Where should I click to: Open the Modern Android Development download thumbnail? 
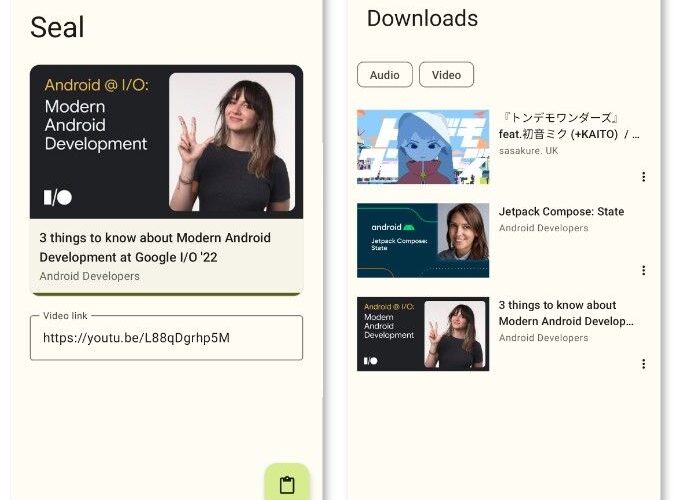[x=423, y=334]
